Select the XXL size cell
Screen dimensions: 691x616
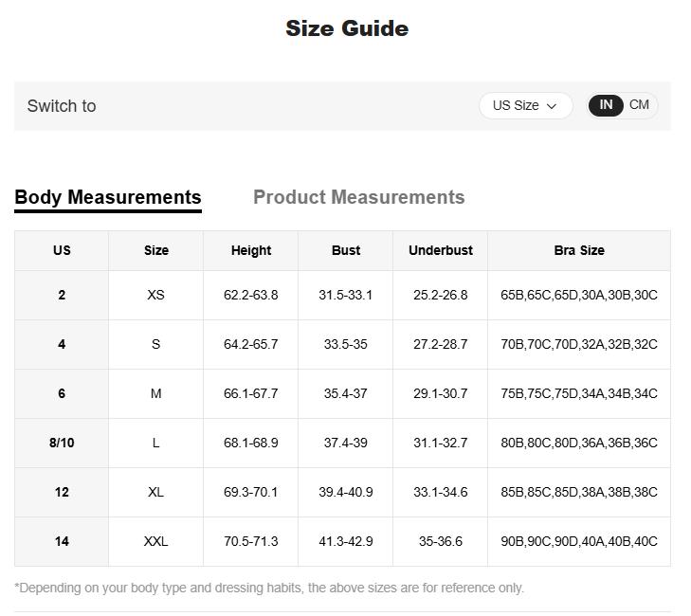pyautogui.click(x=155, y=541)
